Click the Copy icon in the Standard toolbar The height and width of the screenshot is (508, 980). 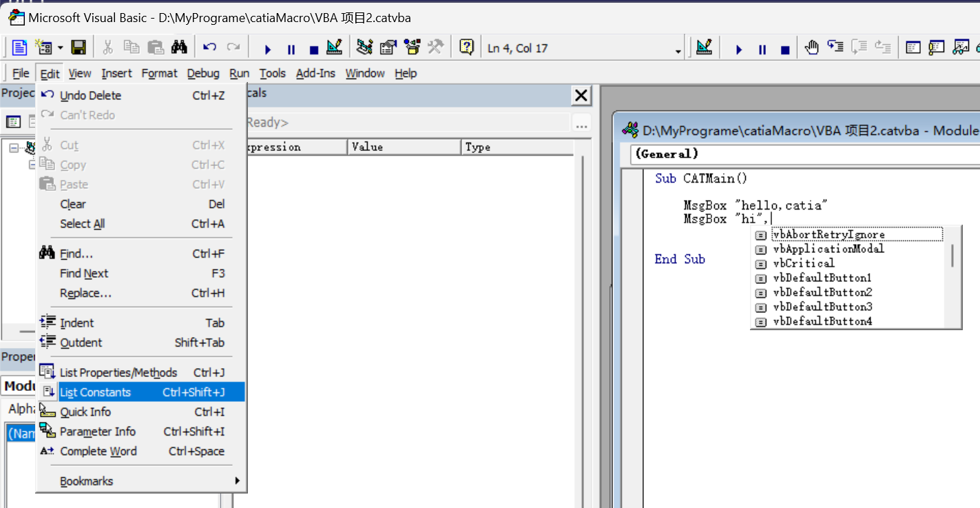pos(131,48)
